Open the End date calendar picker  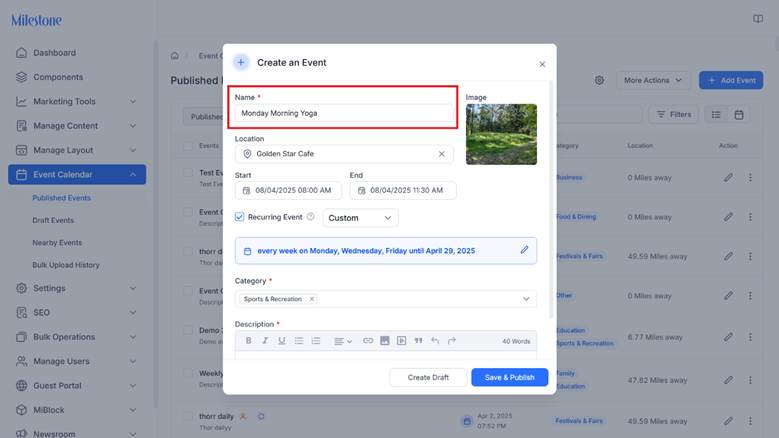(x=361, y=190)
